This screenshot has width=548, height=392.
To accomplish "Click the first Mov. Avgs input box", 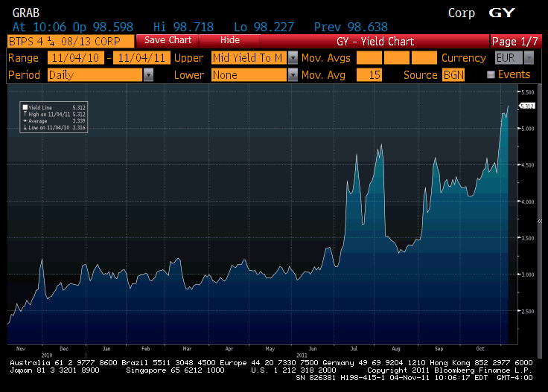I will coord(369,57).
